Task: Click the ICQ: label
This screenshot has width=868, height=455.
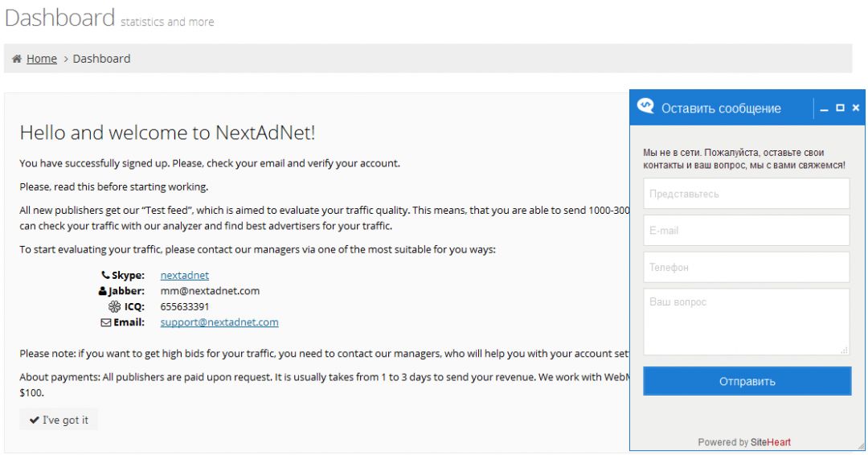Action: tap(134, 306)
